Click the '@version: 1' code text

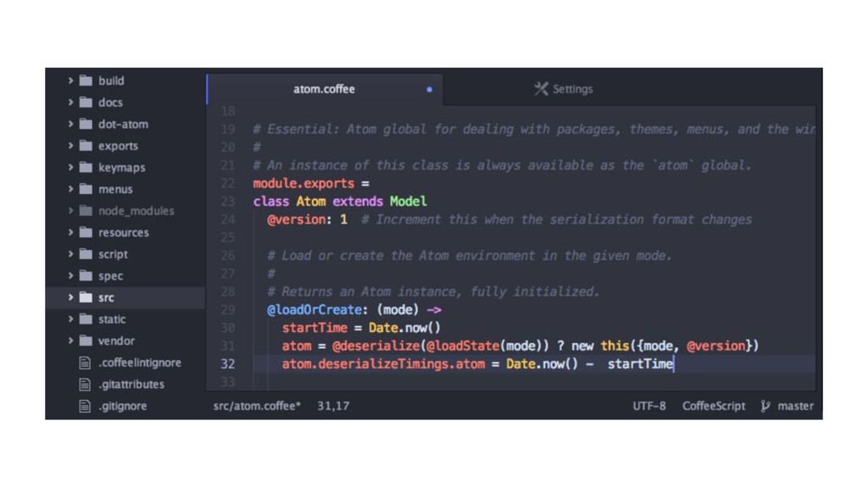click(307, 219)
